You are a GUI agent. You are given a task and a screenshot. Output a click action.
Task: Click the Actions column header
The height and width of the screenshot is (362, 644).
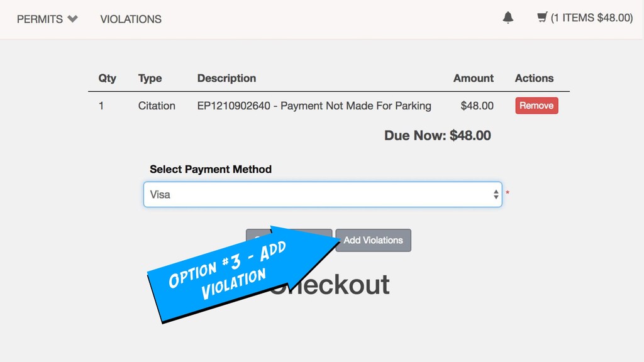535,78
